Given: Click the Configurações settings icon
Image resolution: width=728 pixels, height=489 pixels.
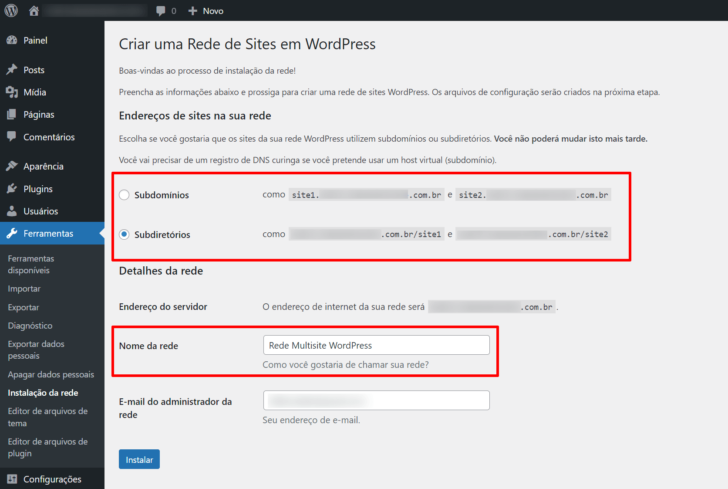Looking at the screenshot, I should [x=12, y=479].
